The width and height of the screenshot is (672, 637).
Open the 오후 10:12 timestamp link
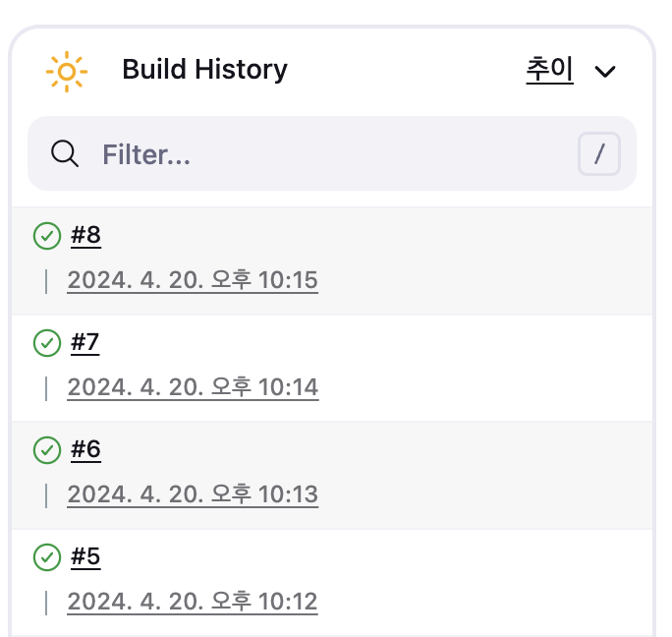pyautogui.click(x=193, y=602)
